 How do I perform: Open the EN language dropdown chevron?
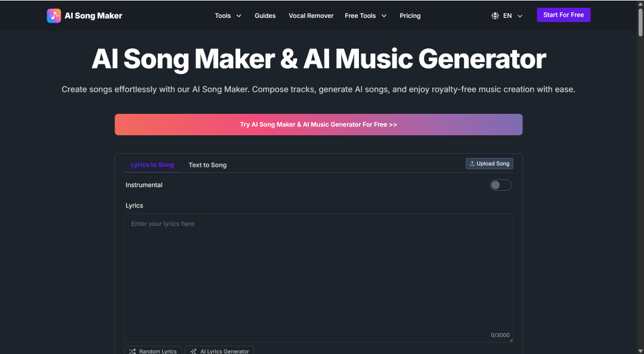coord(520,16)
